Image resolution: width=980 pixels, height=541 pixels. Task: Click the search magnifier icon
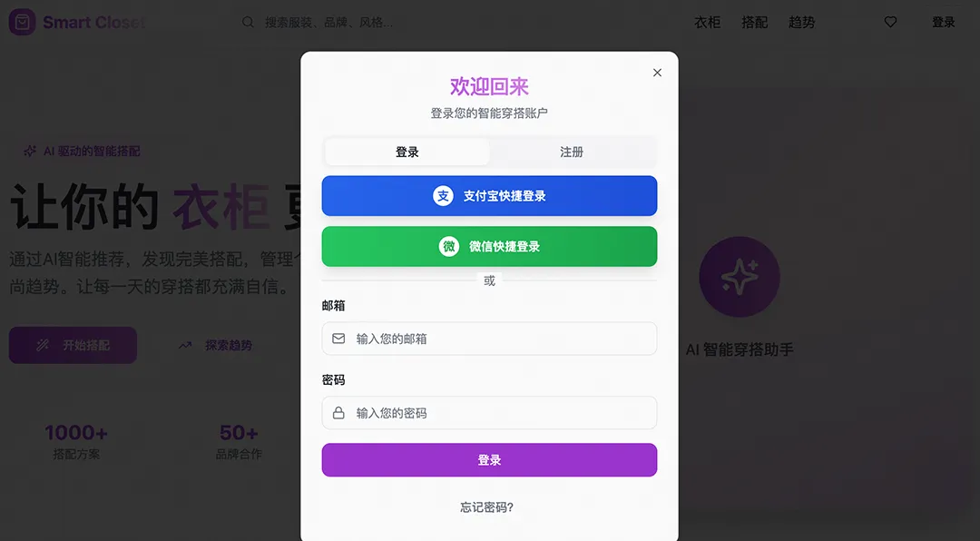248,23
